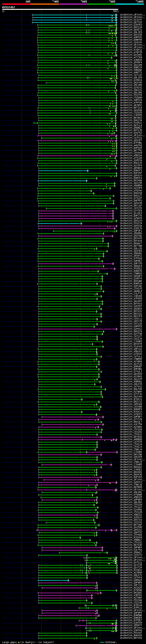Select hit label UniRef100_C3SAB3

click(x=131, y=341)
